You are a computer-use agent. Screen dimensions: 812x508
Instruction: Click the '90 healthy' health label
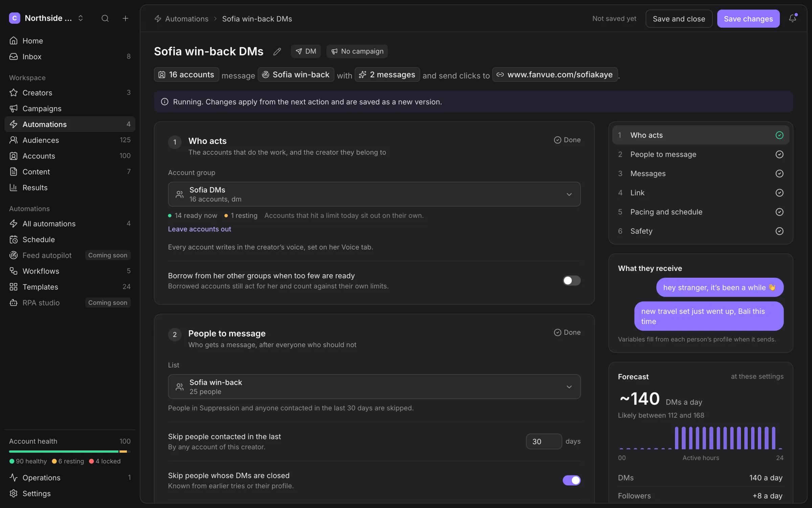tap(31, 461)
